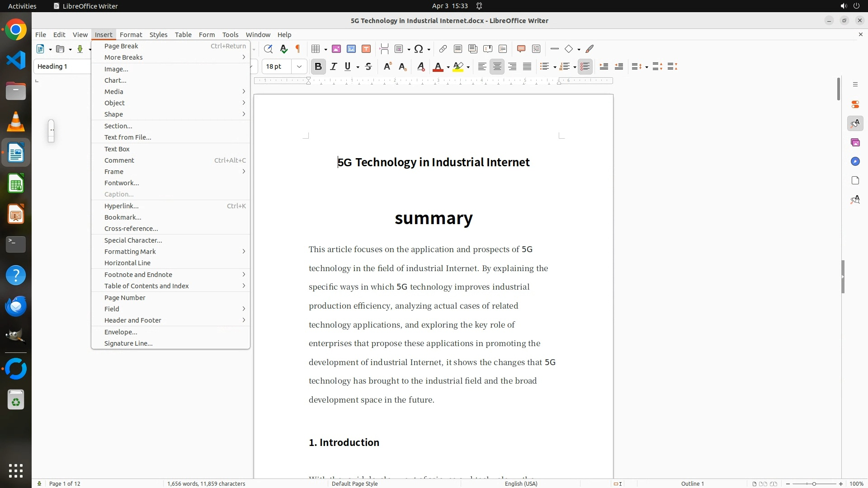Open the sidebar Gallery panel
This screenshot has width=868, height=488.
click(x=855, y=142)
